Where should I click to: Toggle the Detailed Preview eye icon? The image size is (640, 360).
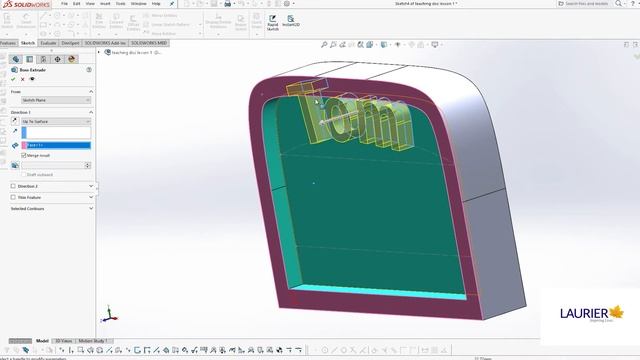click(x=32, y=79)
